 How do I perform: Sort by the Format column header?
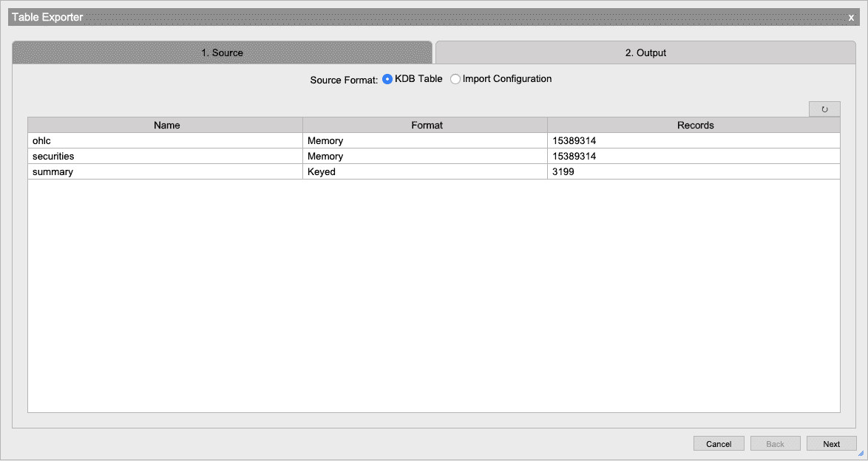(425, 125)
